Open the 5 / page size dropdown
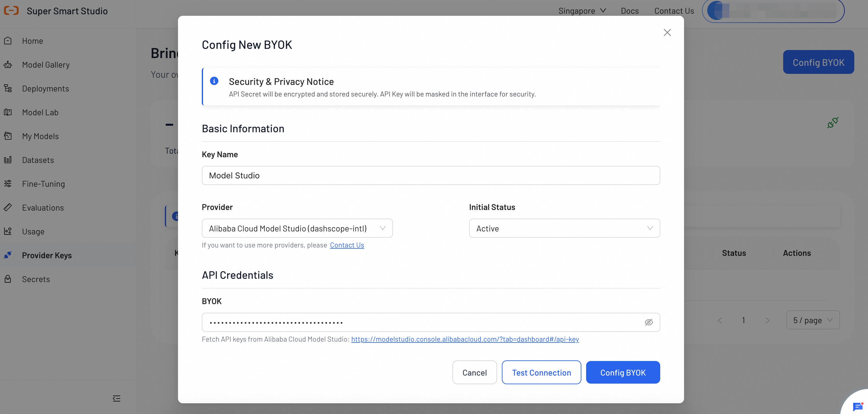 tap(813, 320)
